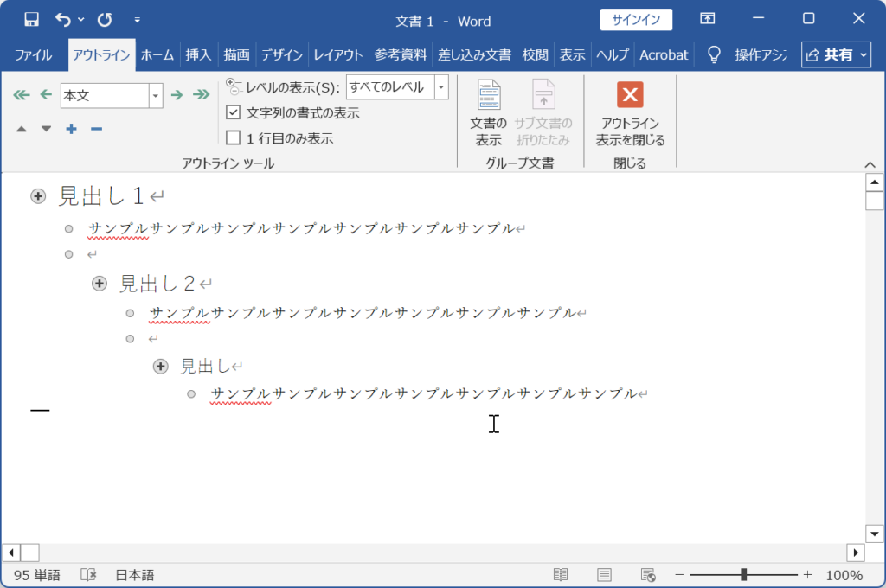Image resolution: width=886 pixels, height=588 pixels.
Task: Click the promote level left arrow icon
Action: [46, 95]
